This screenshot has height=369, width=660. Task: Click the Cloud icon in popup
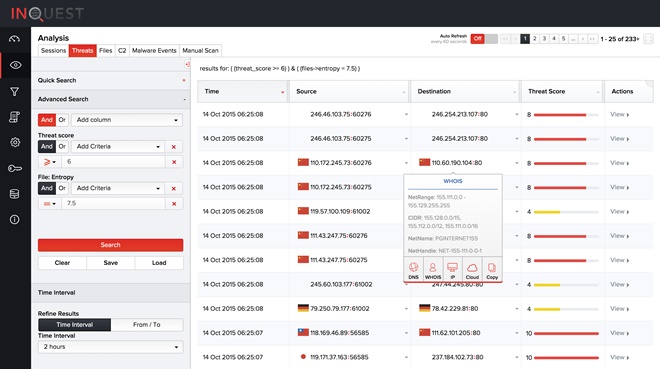coord(472,271)
